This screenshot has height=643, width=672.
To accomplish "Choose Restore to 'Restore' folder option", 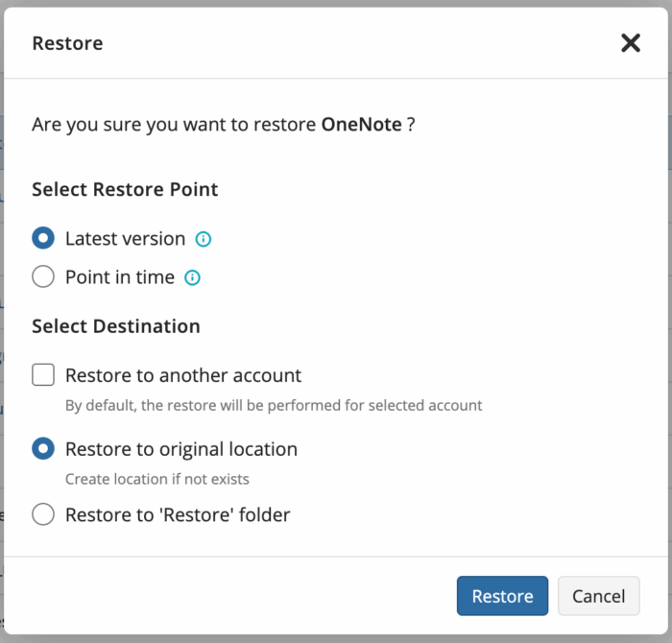I will [x=43, y=514].
